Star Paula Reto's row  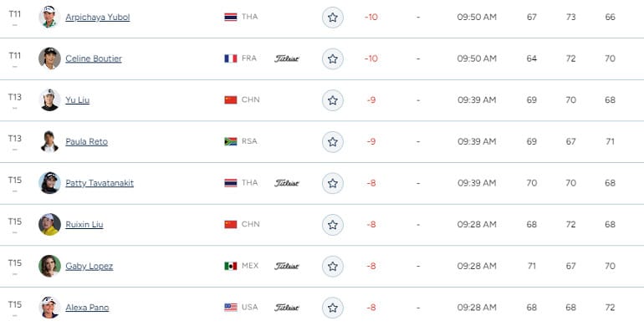[333, 141]
